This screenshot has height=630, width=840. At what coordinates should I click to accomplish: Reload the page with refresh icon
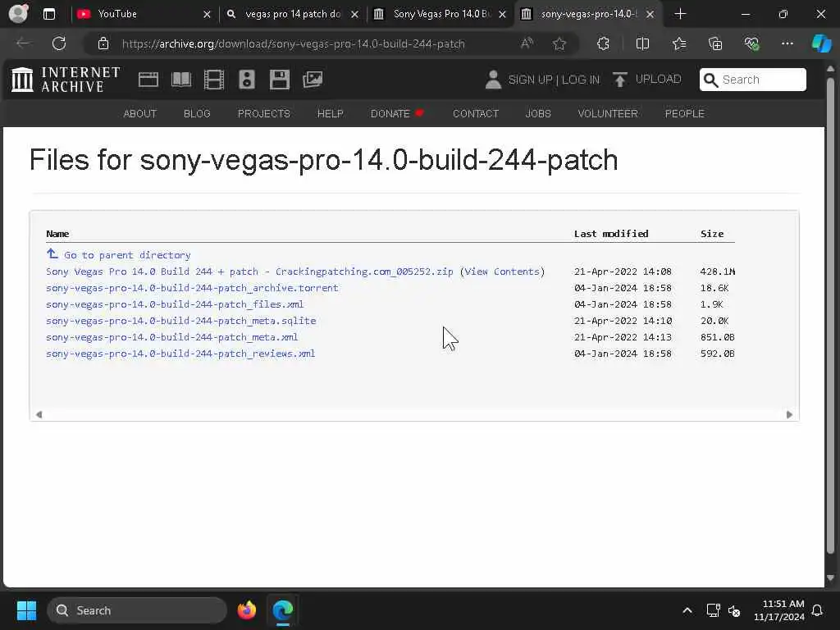click(59, 43)
